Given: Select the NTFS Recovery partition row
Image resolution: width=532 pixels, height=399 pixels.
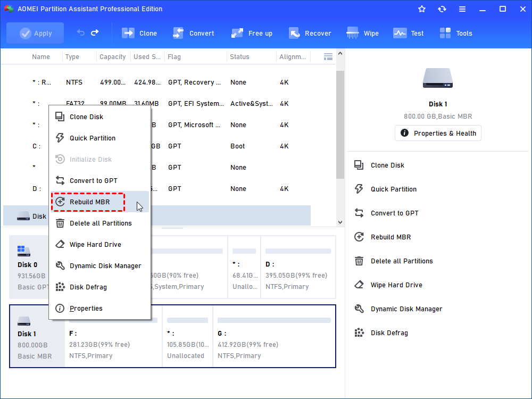Looking at the screenshot, I should tap(157, 82).
